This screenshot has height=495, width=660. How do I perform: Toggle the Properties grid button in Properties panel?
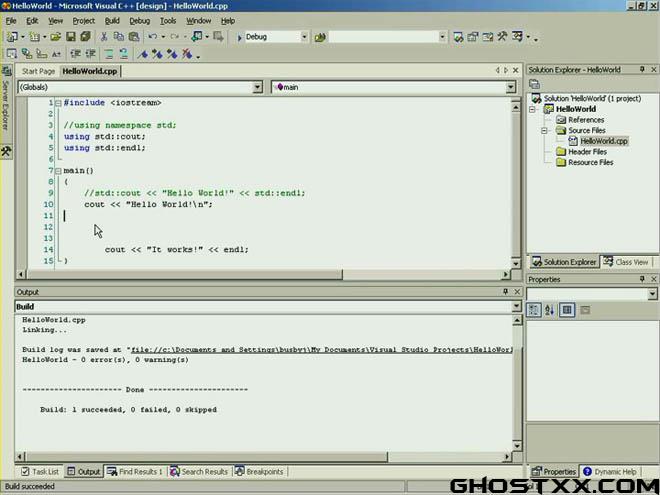[567, 310]
